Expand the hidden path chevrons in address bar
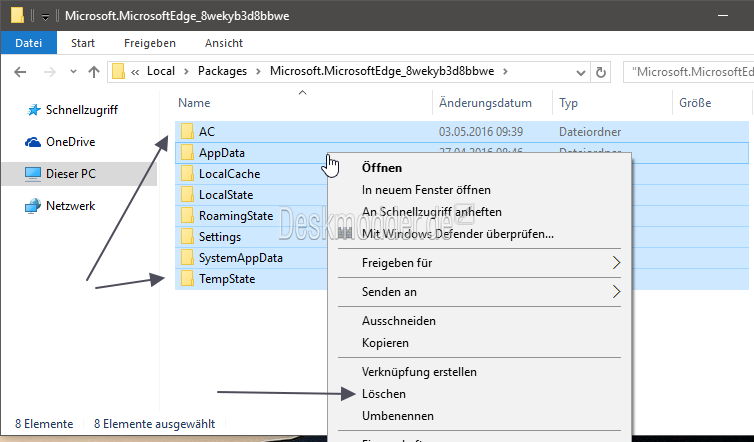 point(135,72)
